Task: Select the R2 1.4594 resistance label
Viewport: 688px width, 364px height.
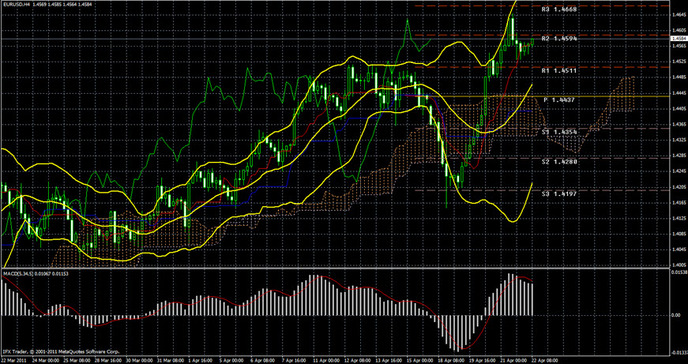Action: pyautogui.click(x=559, y=39)
